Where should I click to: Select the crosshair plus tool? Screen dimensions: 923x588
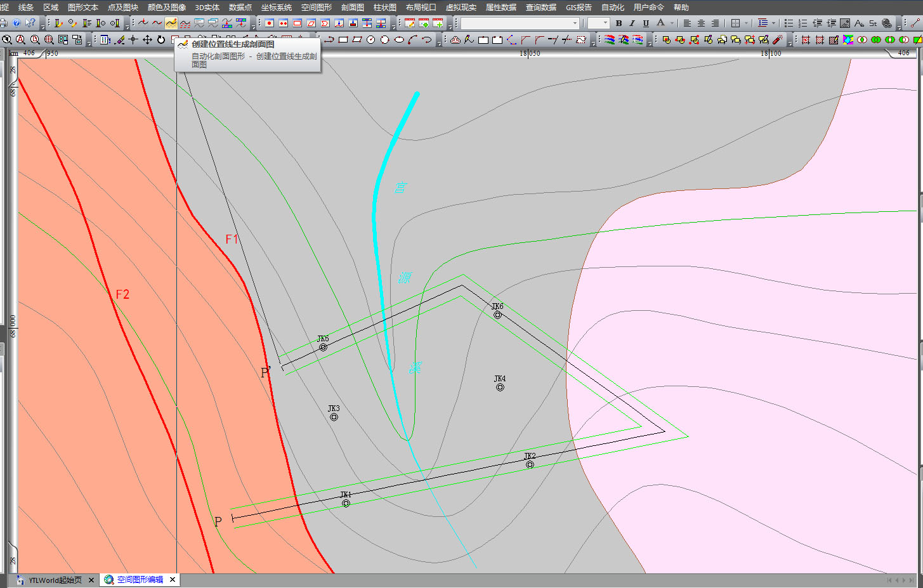coord(133,39)
